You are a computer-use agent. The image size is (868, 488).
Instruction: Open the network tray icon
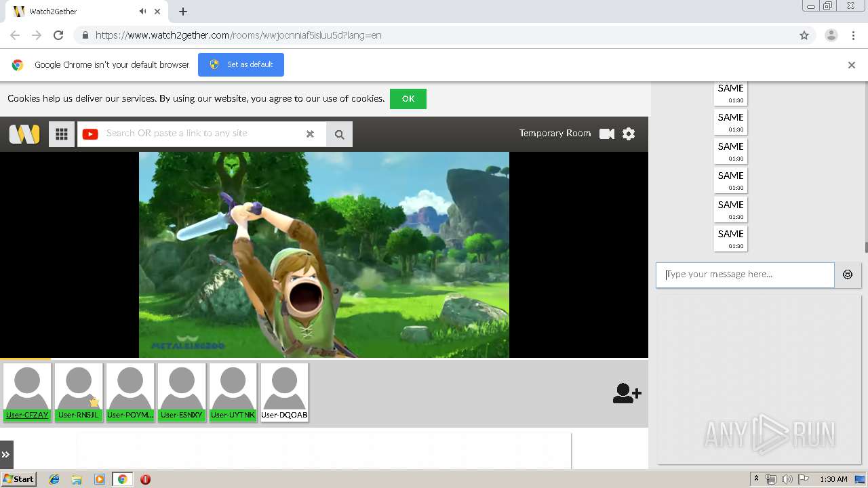click(x=771, y=479)
